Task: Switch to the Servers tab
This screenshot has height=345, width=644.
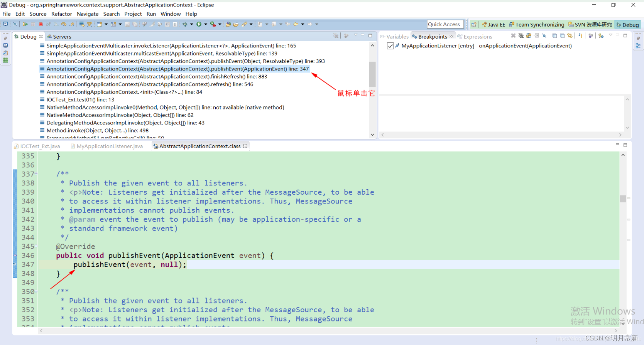Action: click(59, 37)
